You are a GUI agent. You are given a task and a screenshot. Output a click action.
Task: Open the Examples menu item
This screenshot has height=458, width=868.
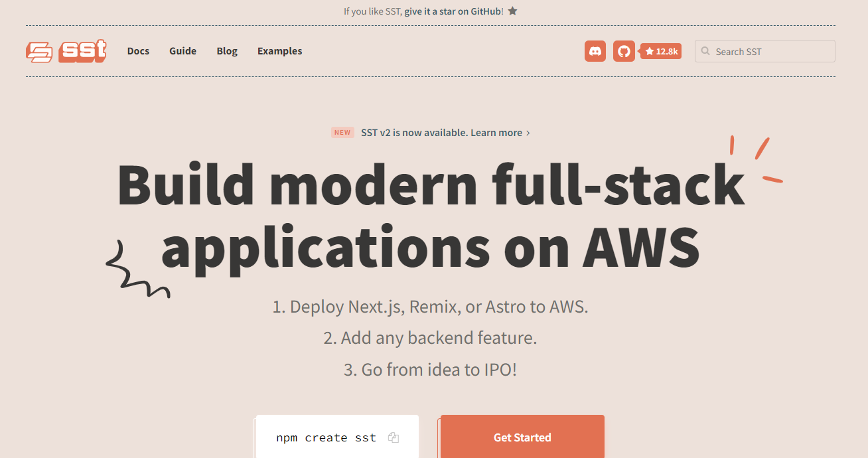[x=279, y=51]
